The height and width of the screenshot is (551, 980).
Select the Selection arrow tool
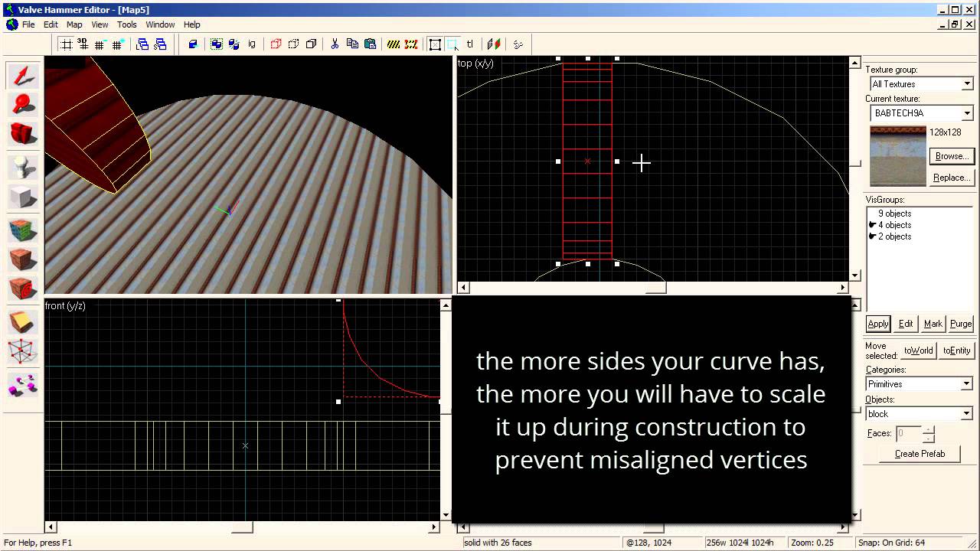(23, 75)
